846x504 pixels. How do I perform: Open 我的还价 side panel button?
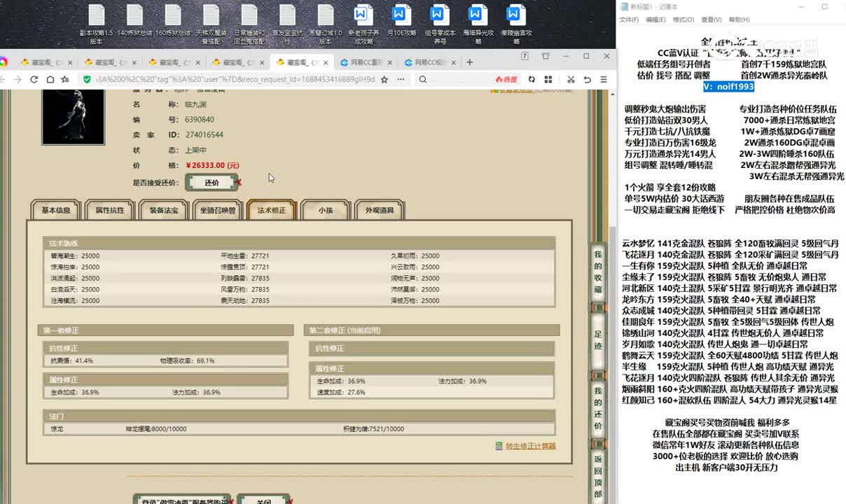[598, 407]
